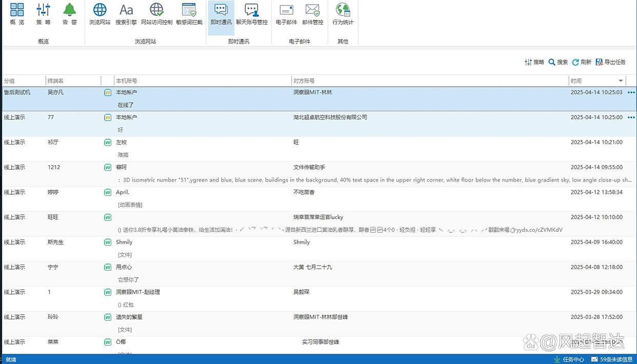Open 任务中心 in the status bar

(569, 359)
